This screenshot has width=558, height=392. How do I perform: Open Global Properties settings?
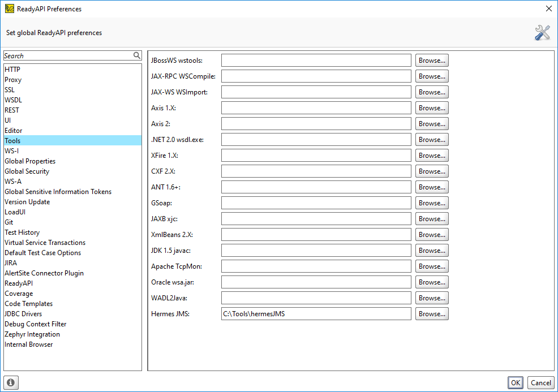pos(72,161)
